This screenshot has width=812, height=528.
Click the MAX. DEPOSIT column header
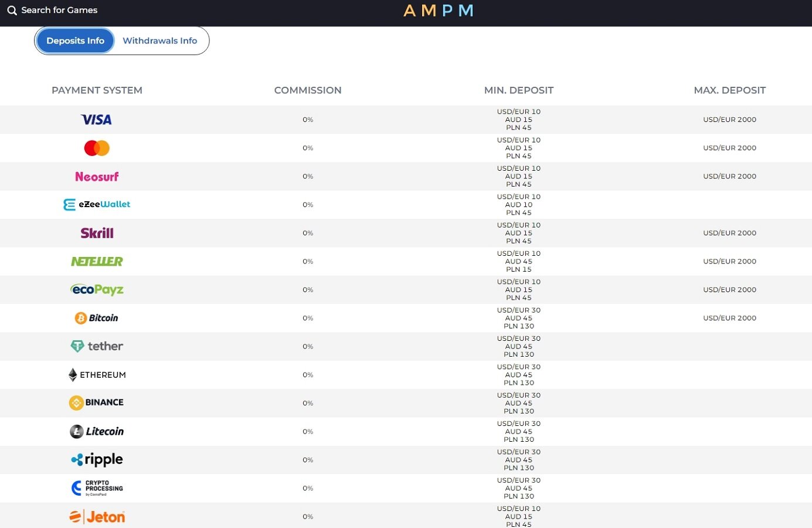(x=730, y=90)
